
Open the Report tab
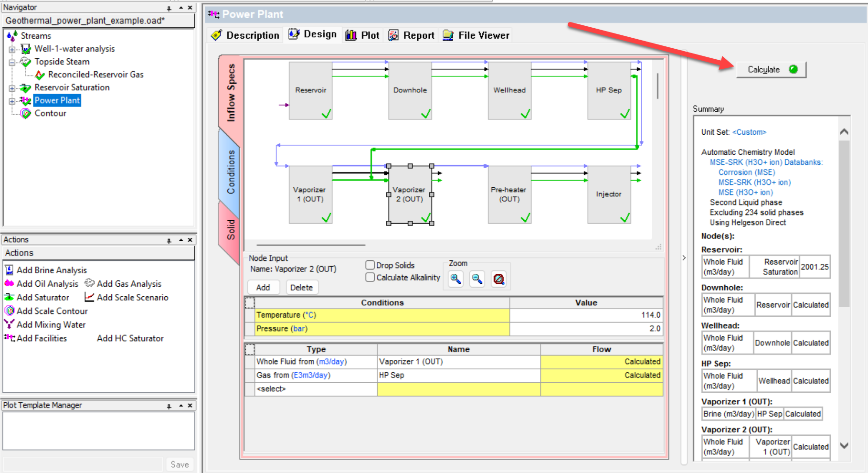(412, 35)
